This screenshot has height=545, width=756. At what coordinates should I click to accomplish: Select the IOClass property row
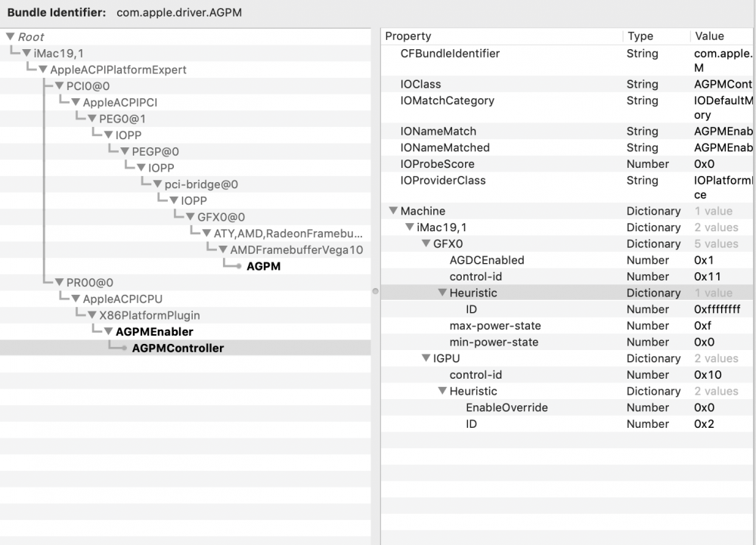pos(567,84)
